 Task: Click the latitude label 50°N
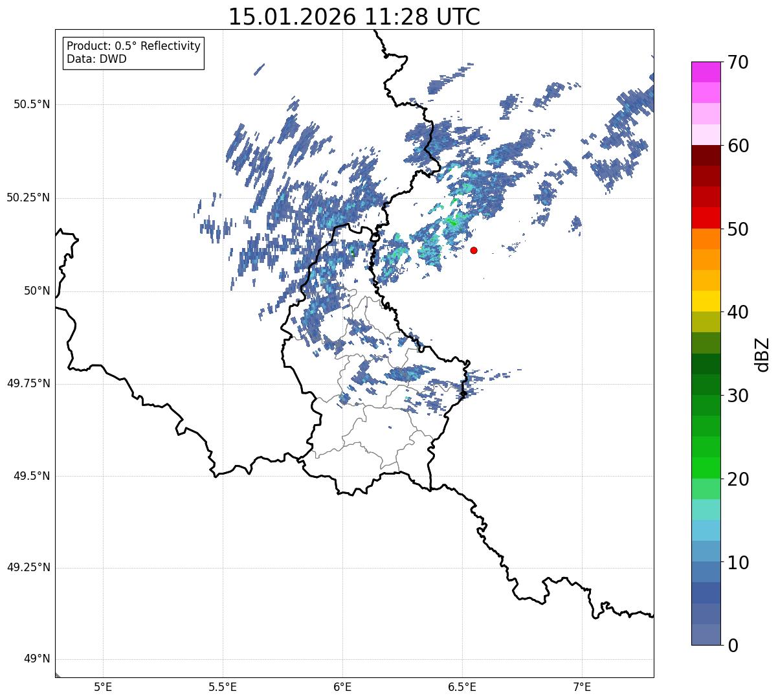(36, 291)
